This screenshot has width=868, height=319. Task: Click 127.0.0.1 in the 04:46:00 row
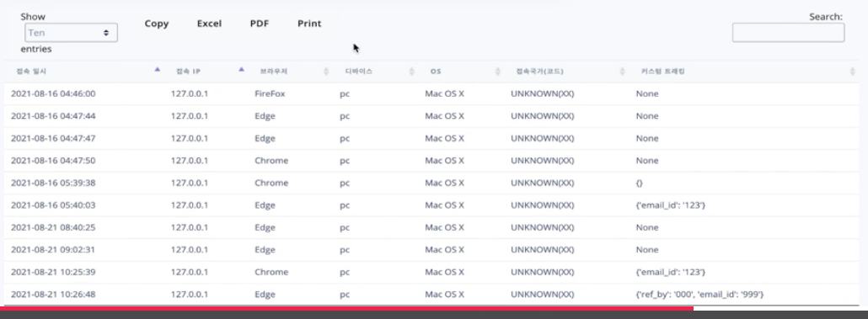[x=190, y=94]
